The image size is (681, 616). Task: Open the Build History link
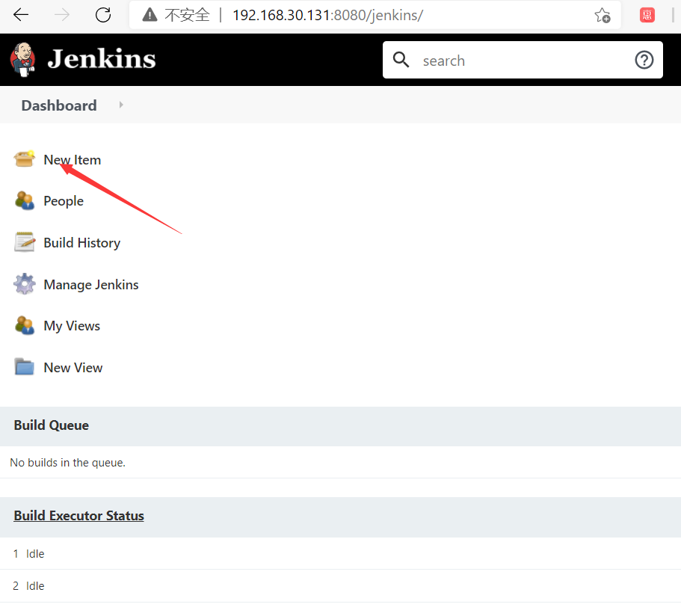pos(81,243)
